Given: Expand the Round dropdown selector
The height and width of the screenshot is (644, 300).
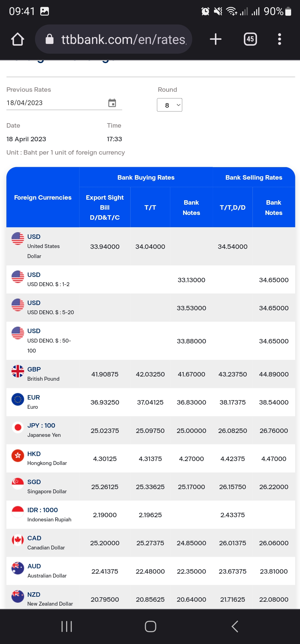Looking at the screenshot, I should (169, 105).
